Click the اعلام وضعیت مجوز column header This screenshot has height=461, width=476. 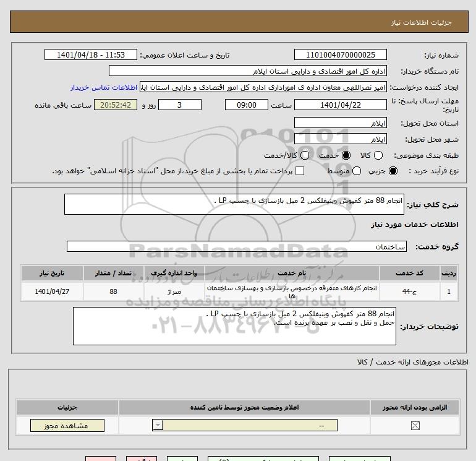click(x=244, y=407)
